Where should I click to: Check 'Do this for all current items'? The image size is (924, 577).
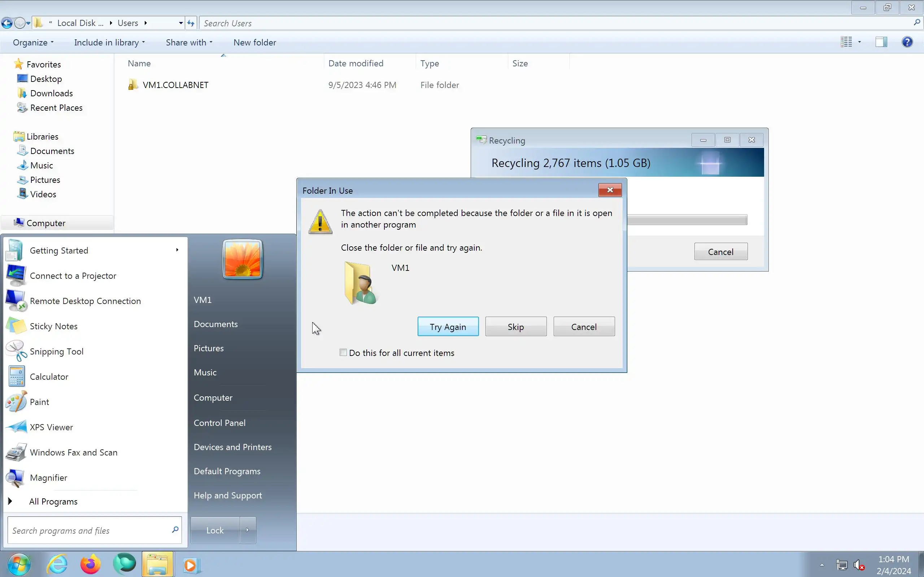click(343, 353)
